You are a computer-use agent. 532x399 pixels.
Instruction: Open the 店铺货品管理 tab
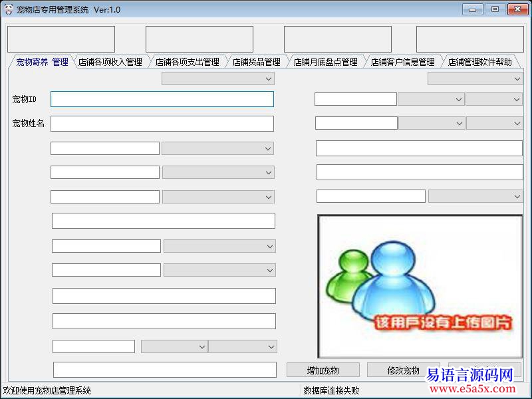[255, 62]
